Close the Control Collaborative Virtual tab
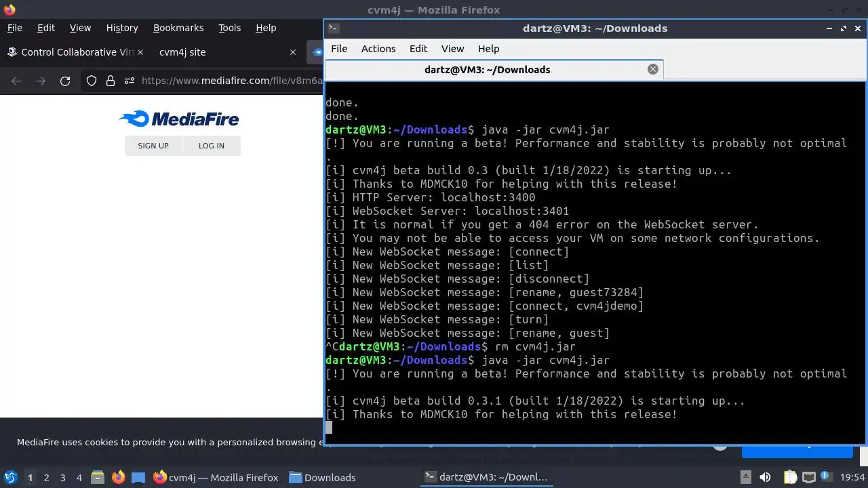The height and width of the screenshot is (488, 868). [140, 52]
